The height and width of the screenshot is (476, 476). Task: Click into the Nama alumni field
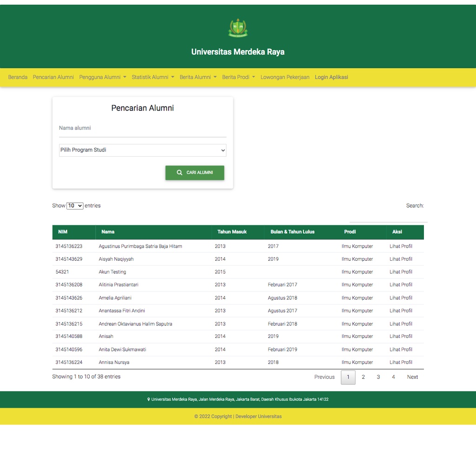pyautogui.click(x=143, y=129)
